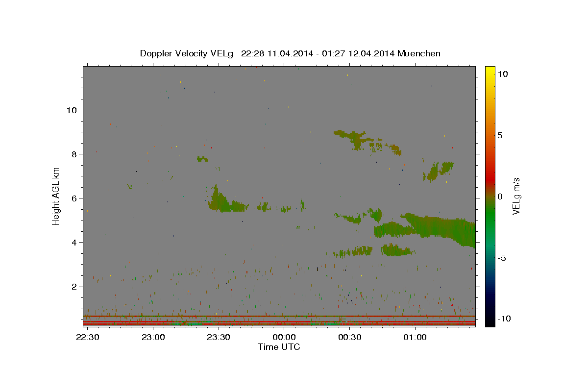This screenshot has width=588, height=392.
Task: Click the red ground clutter band near surface
Action: [279, 323]
